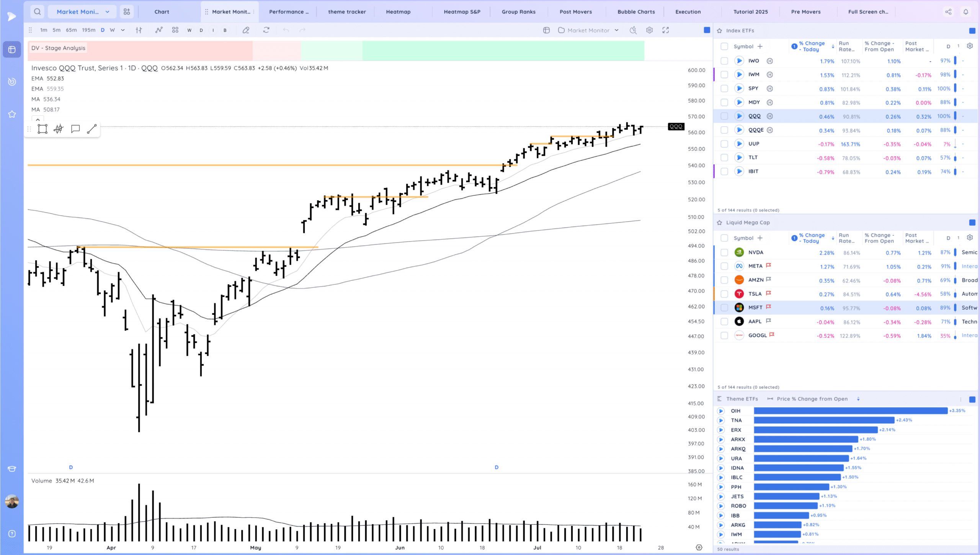
Task: Click the OIH bar in Theme ETFs
Action: click(851, 411)
